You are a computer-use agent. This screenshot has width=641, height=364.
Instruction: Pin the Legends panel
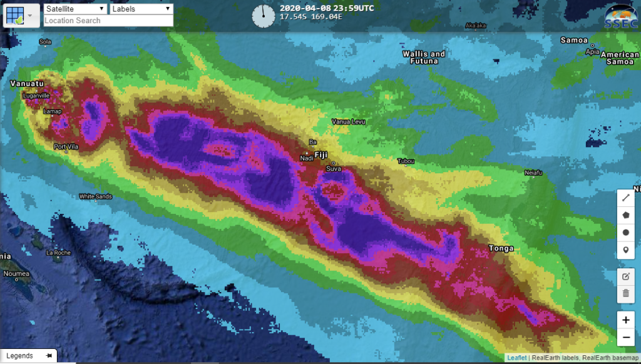coord(49,355)
